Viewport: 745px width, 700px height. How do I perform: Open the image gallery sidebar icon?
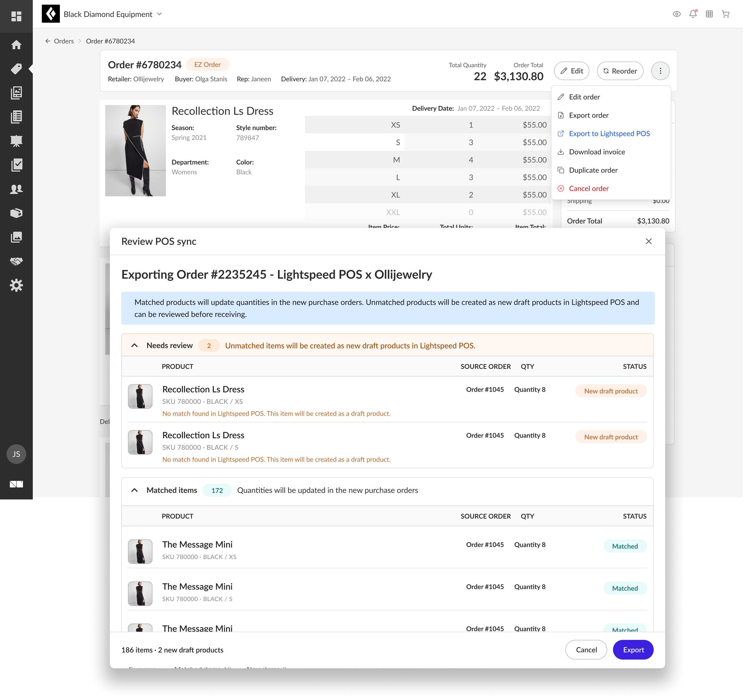click(x=16, y=238)
